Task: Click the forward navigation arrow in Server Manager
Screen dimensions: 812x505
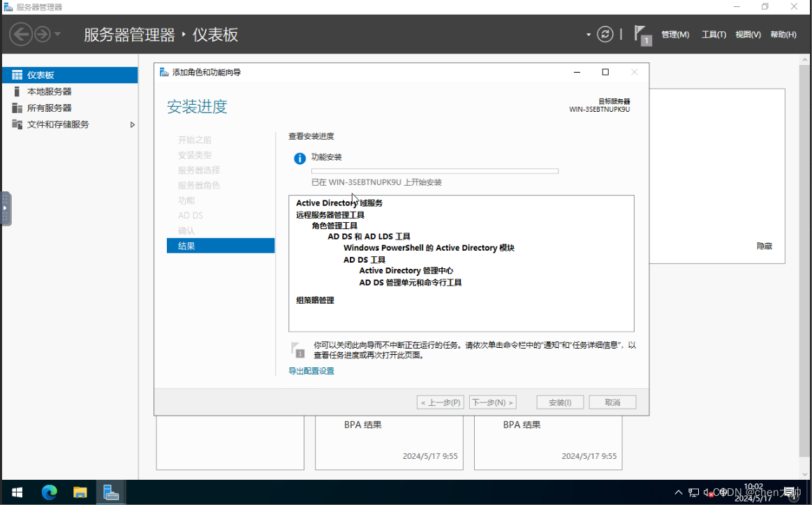Action: (x=43, y=34)
